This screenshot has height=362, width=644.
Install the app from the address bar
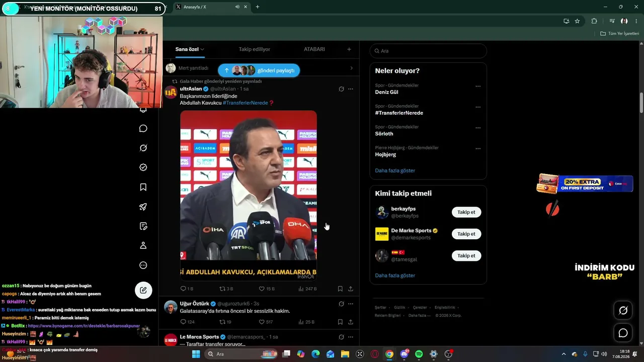[566, 21]
